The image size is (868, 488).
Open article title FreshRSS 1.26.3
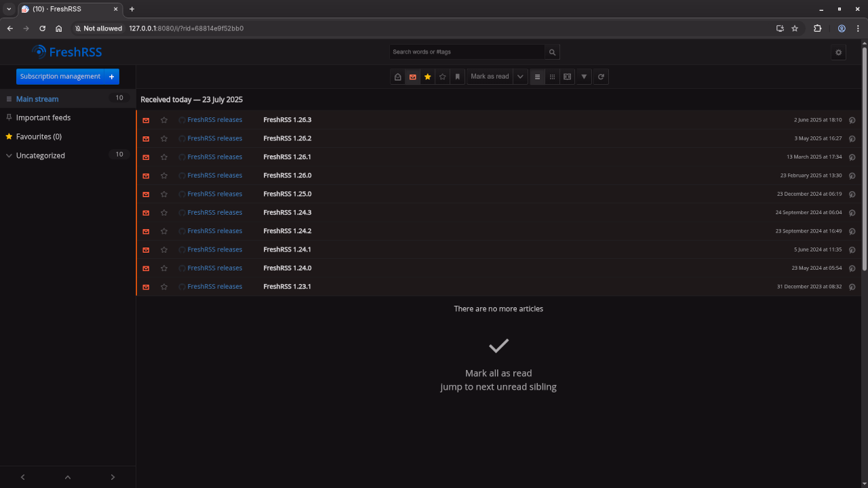pyautogui.click(x=288, y=120)
